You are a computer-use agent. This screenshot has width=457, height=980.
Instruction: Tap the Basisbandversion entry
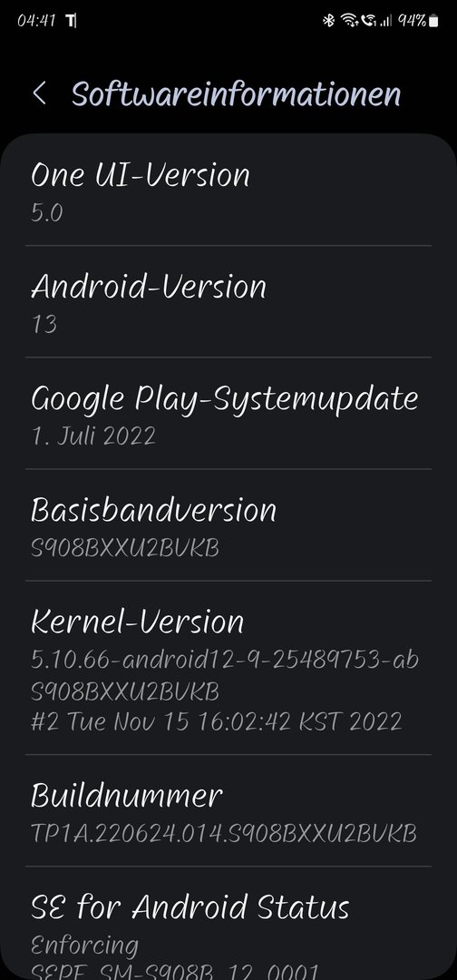228,525
